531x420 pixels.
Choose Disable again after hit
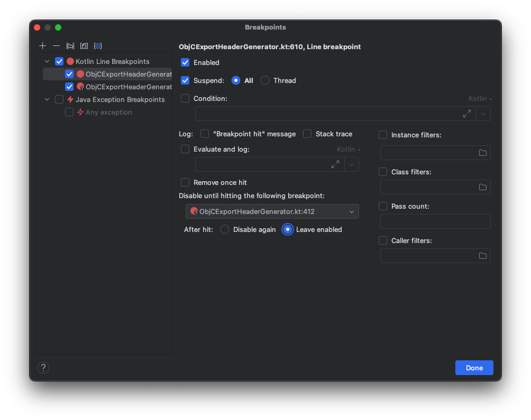(x=224, y=229)
